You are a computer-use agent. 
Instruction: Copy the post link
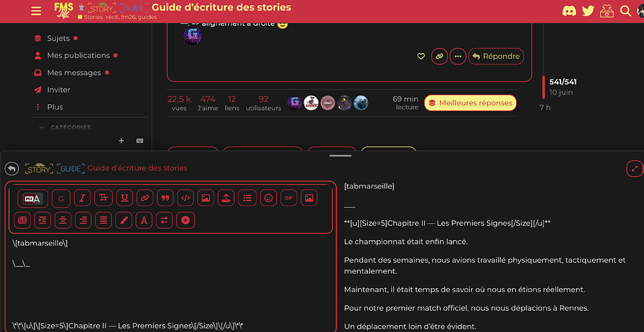tap(439, 57)
